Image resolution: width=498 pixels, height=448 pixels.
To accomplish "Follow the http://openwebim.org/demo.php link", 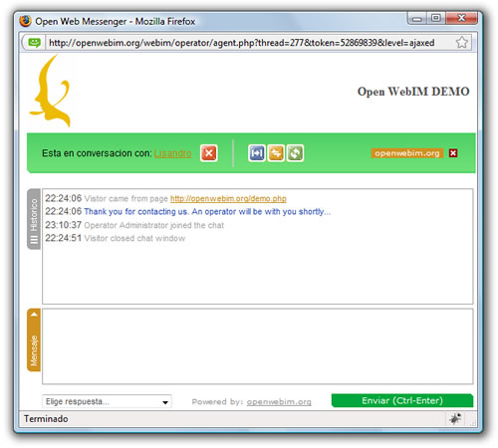I will 228,198.
